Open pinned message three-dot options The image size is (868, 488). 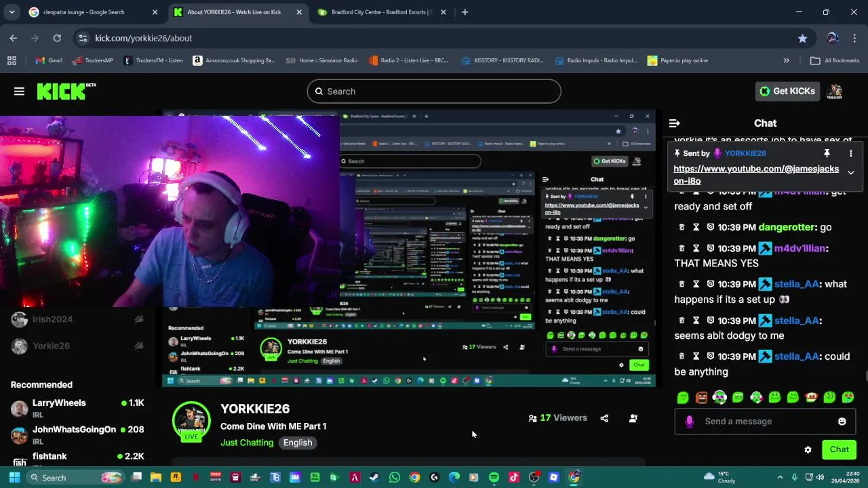850,154
